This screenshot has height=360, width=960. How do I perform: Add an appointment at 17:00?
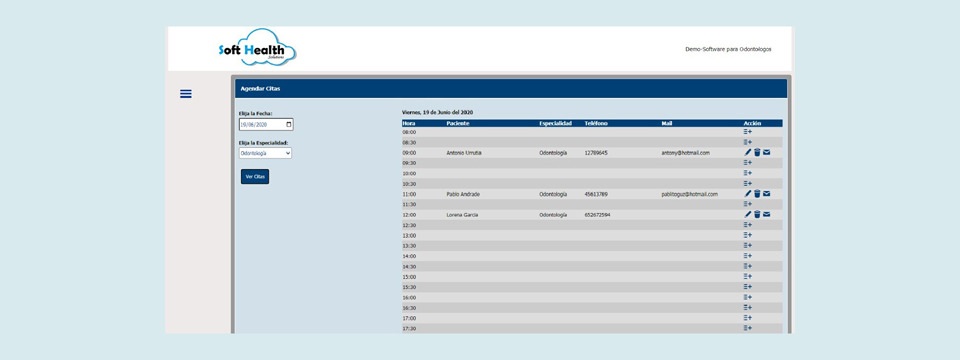pos(748,318)
